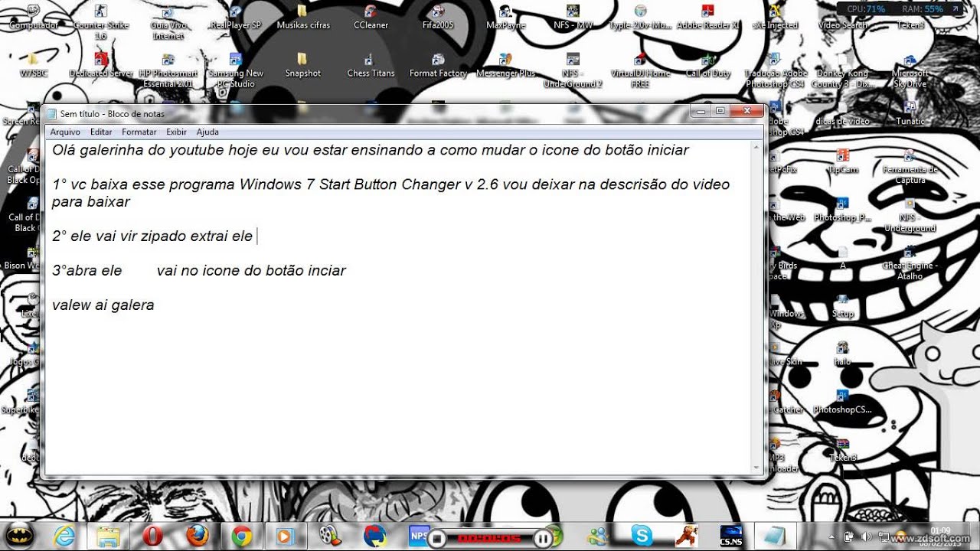Viewport: 980px width, 551px height.
Task: Select the Setup desktop icon
Action: tap(842, 305)
